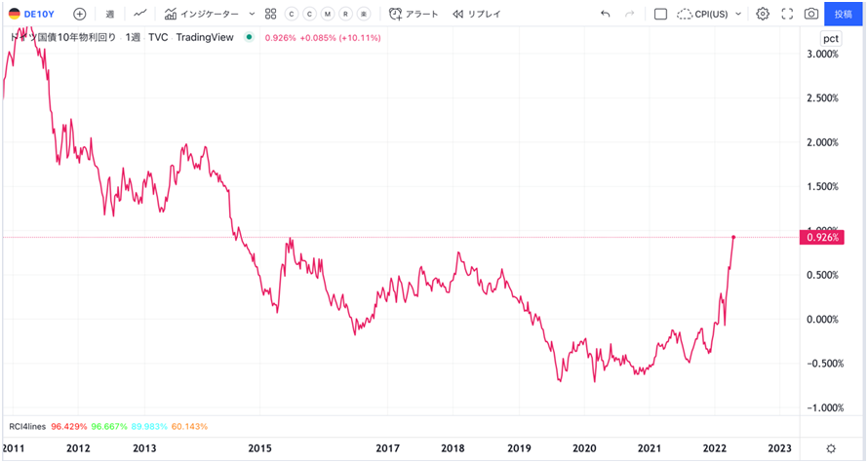Open indicator templates grid icon
This screenshot has width=868, height=463.
coord(271,14)
